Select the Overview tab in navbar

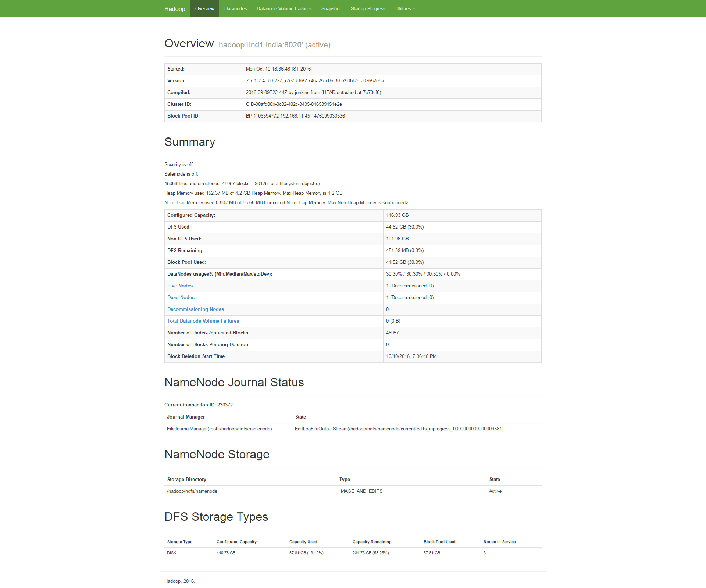pyautogui.click(x=204, y=9)
